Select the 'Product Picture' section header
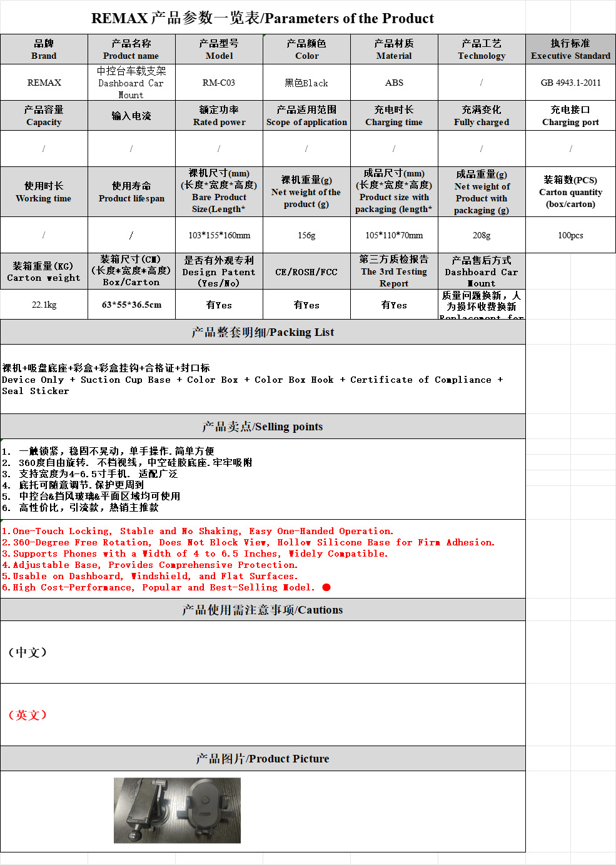This screenshot has width=616, height=865. click(263, 759)
